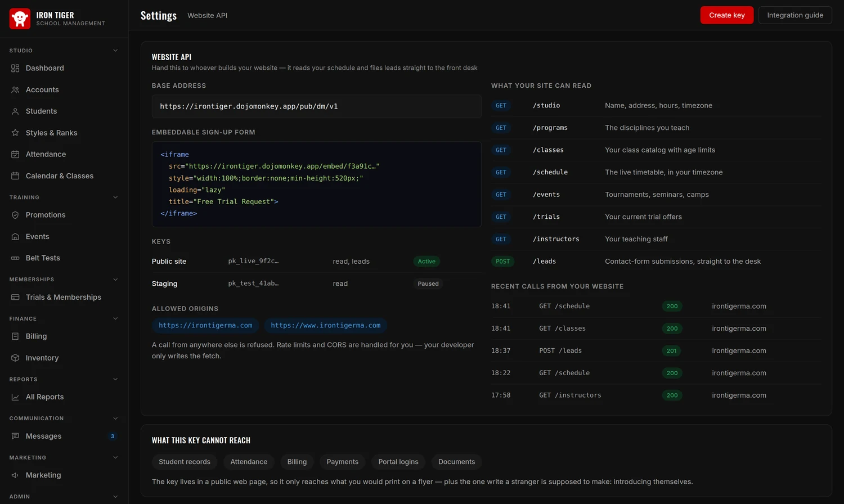Viewport: 844px width, 504px height.
Task: Toggle the Admin sidebar section chevron
Action: click(115, 497)
